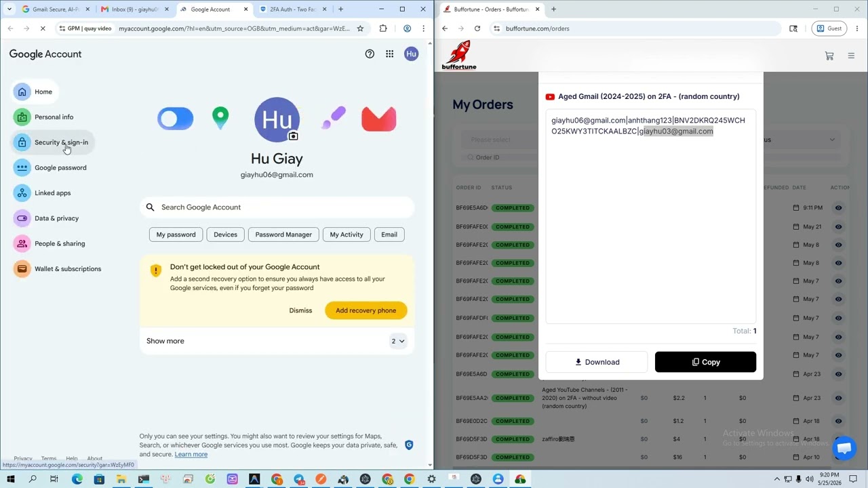Open Task View on taskbar
Image resolution: width=868 pixels, height=488 pixels.
click(x=54, y=479)
